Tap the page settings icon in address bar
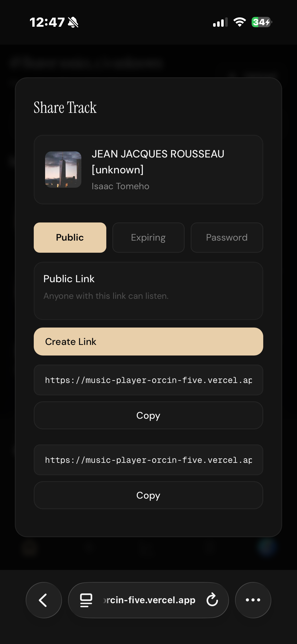The image size is (297, 644). pyautogui.click(x=86, y=600)
